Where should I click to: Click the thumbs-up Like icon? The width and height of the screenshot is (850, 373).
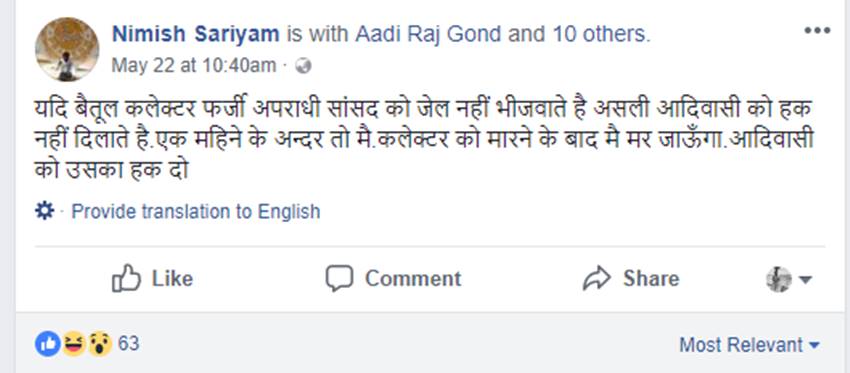point(126,278)
